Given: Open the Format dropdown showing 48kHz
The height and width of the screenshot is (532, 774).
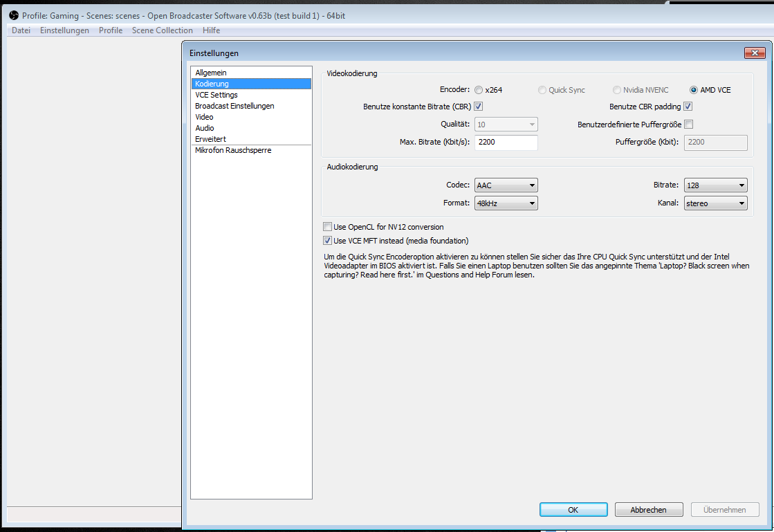Looking at the screenshot, I should pyautogui.click(x=506, y=203).
